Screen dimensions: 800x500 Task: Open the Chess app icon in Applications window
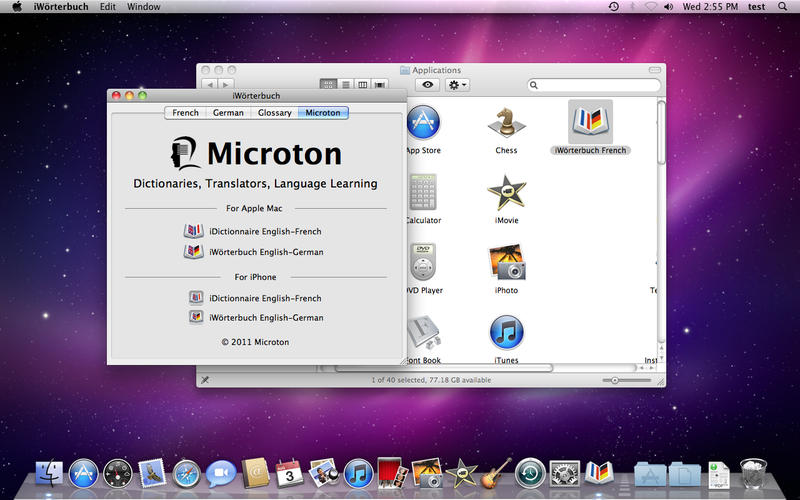click(506, 122)
